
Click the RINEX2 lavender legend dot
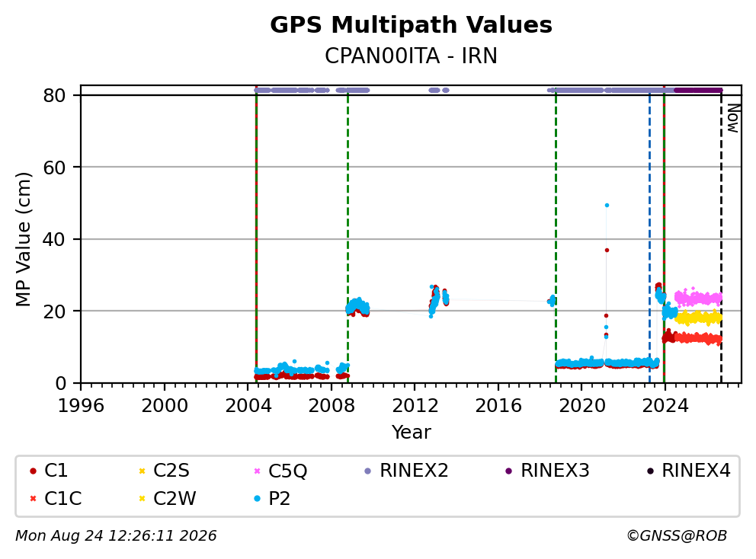pyautogui.click(x=368, y=471)
